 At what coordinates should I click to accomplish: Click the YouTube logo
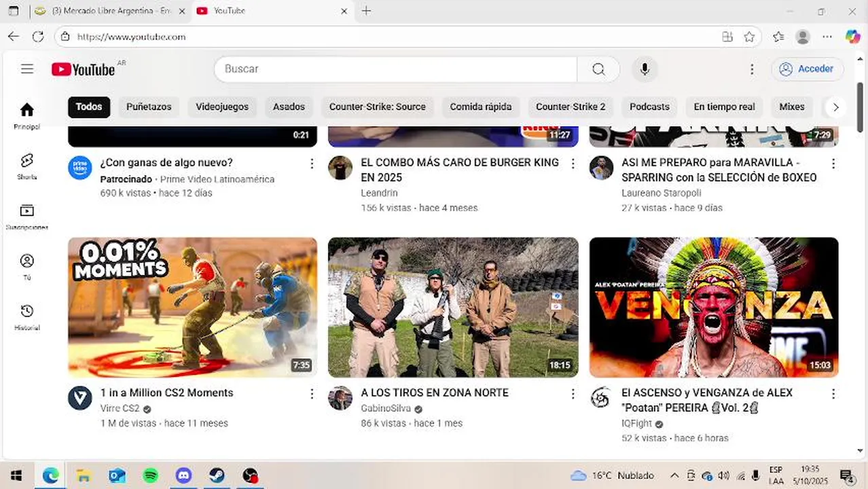(x=83, y=69)
